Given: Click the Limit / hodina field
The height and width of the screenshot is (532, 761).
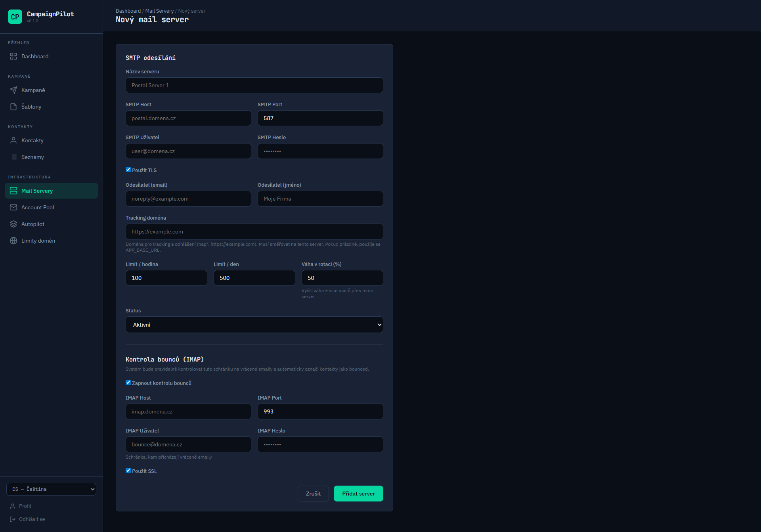Looking at the screenshot, I should click(166, 278).
